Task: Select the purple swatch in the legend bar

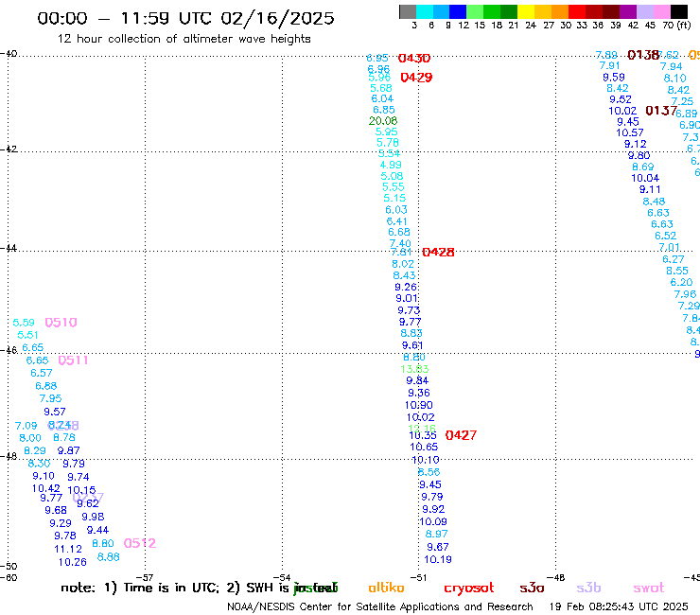Action: [628, 11]
